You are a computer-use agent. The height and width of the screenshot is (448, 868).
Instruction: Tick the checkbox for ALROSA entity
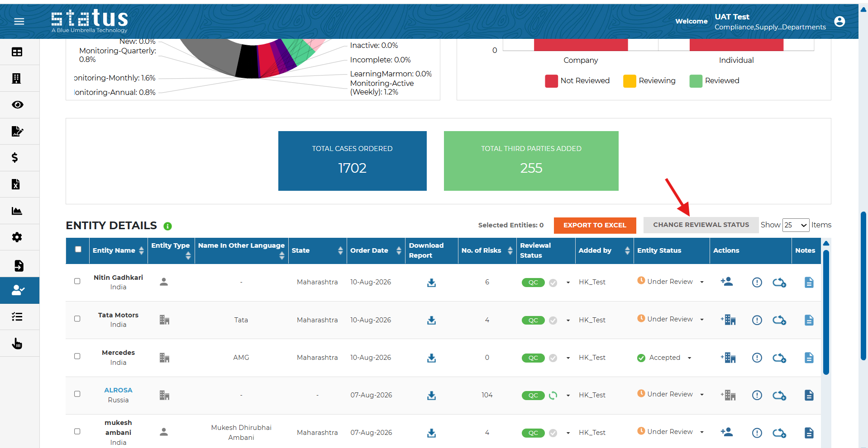[77, 394]
